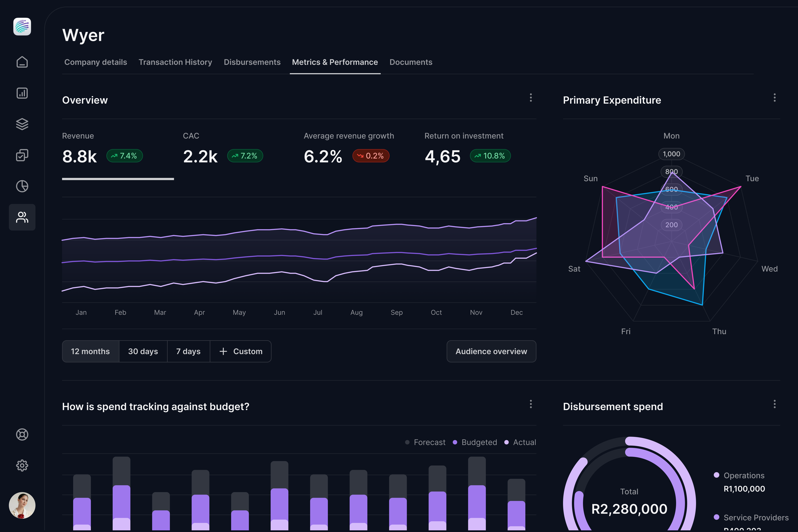
Task: Open the lifebuoy support sidebar icon
Action: pyautogui.click(x=22, y=435)
